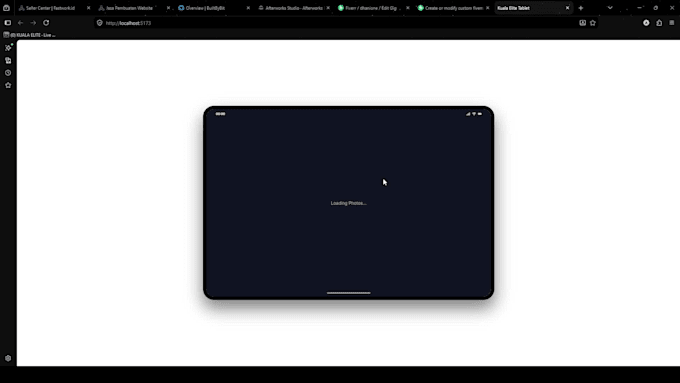Expand the list all tabs chevron
Screen dimensions: 680x383
point(610,8)
